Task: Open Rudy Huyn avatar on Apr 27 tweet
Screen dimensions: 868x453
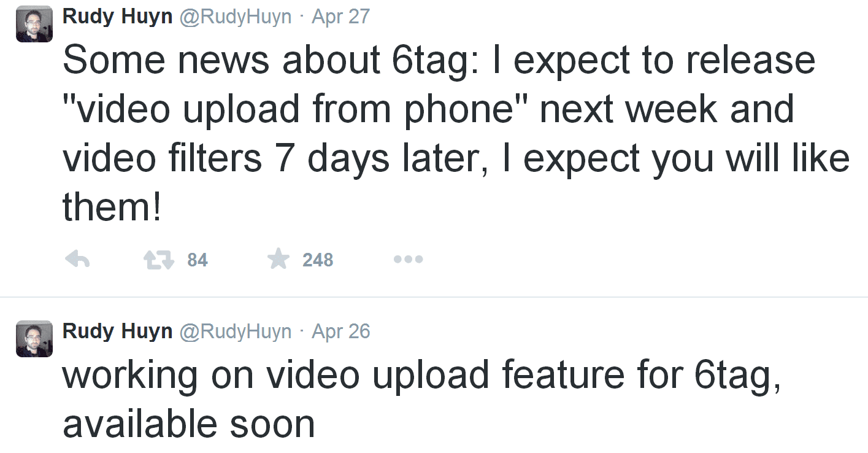Action: (x=34, y=23)
